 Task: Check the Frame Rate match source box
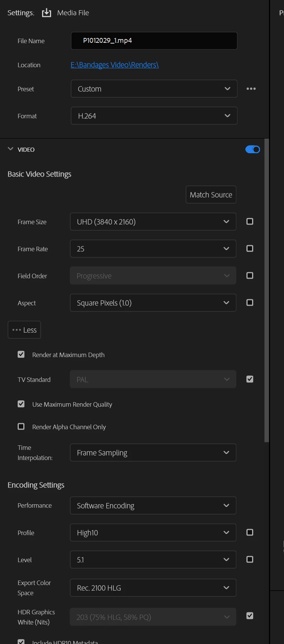tap(250, 249)
